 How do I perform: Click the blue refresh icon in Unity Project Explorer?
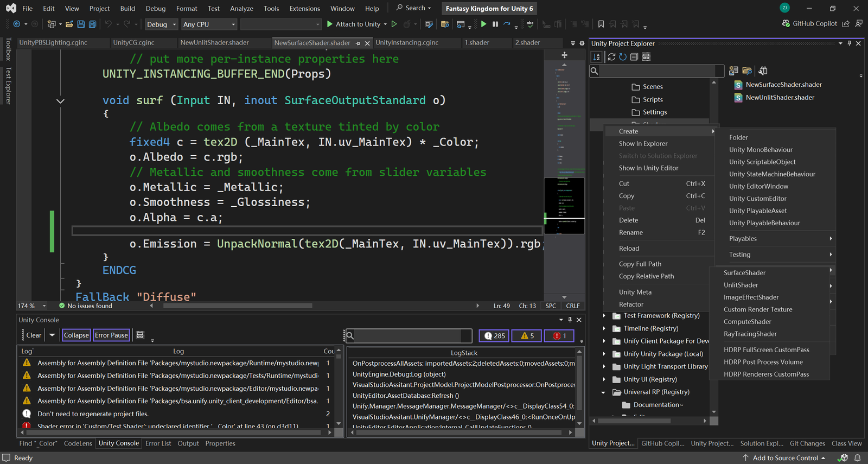(623, 56)
